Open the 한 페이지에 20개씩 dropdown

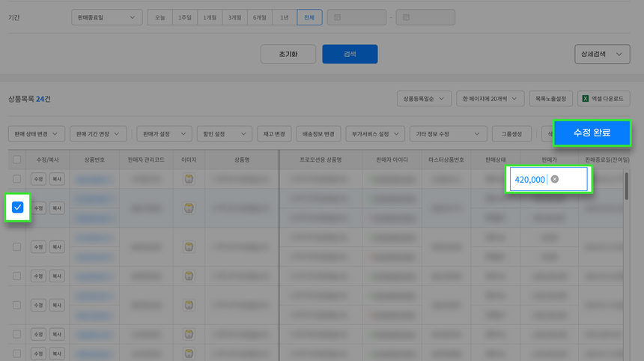tap(490, 99)
